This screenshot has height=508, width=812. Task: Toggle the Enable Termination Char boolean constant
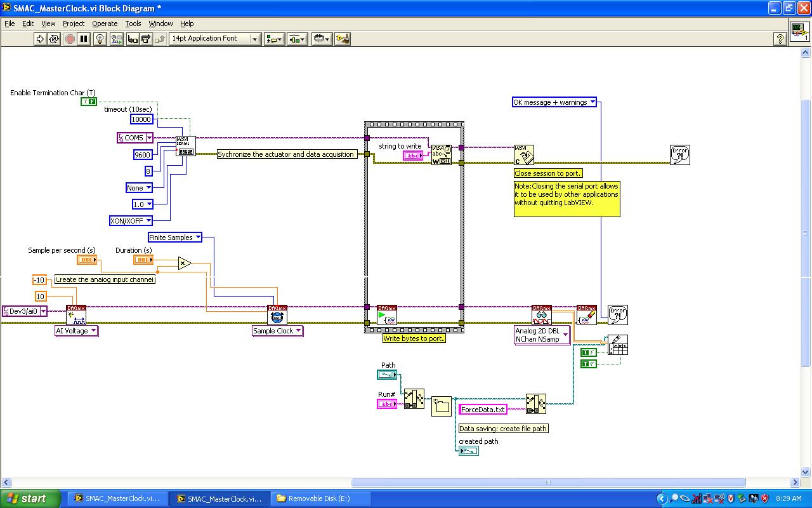pos(89,102)
